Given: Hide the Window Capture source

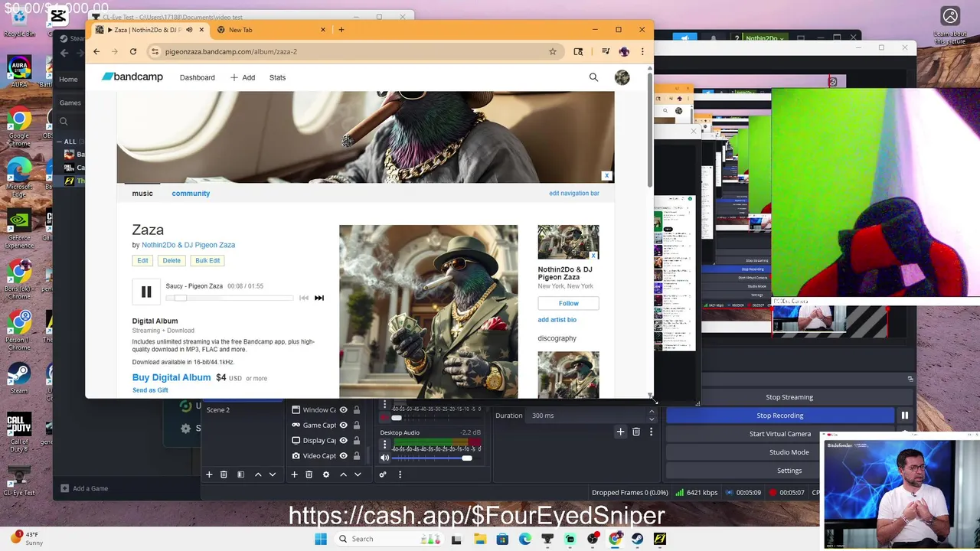Looking at the screenshot, I should tap(343, 410).
